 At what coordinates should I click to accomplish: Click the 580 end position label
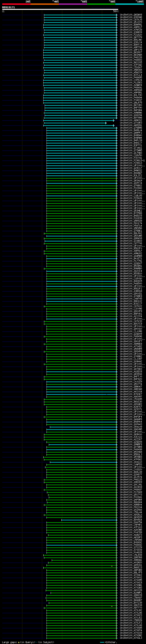115,11
